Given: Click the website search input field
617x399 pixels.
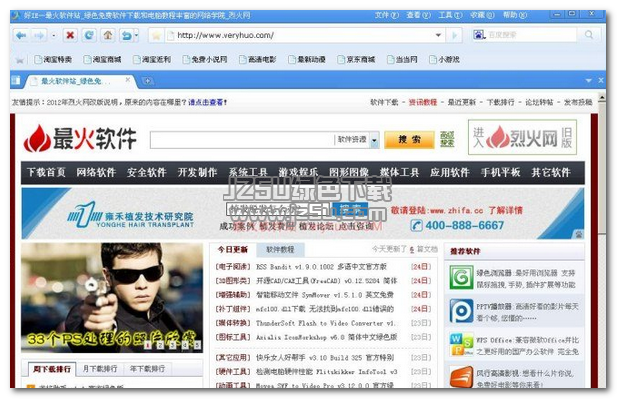Looking at the screenshot, I should pos(242,140).
